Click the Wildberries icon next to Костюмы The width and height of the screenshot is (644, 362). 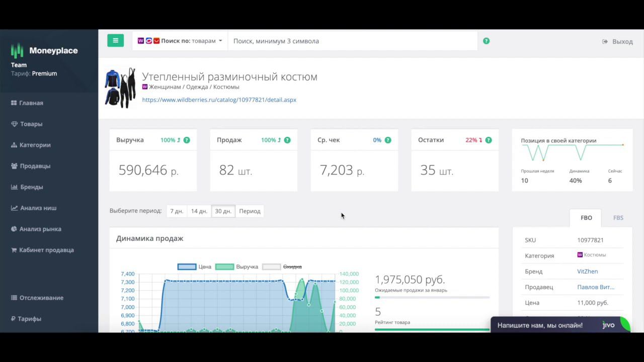580,255
